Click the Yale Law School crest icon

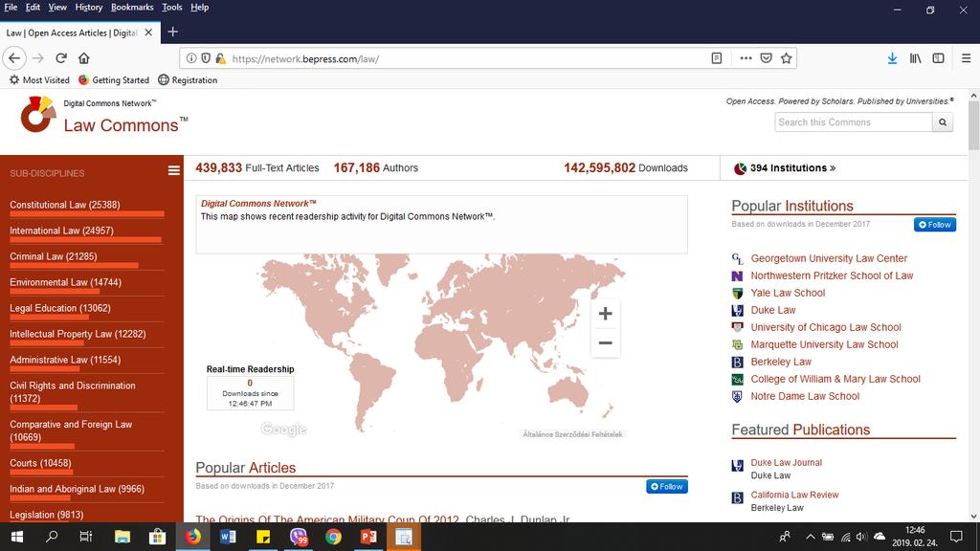tap(738, 293)
